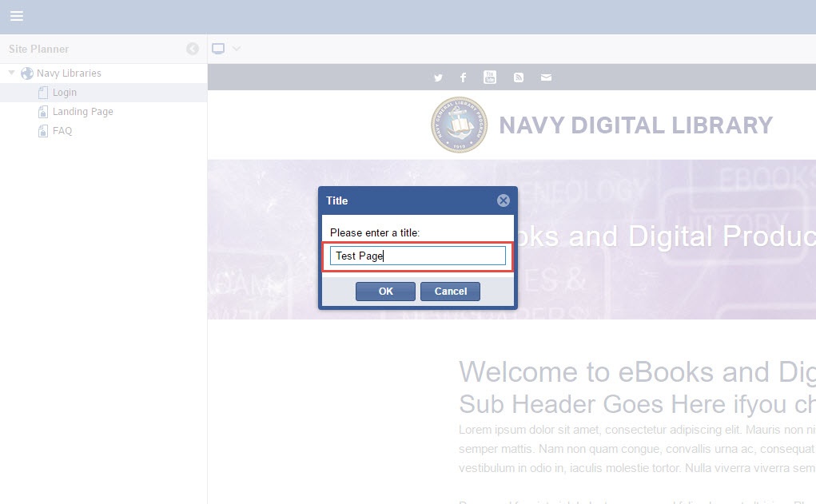816x504 pixels.
Task: Select the FAQ page entry
Action: point(62,131)
